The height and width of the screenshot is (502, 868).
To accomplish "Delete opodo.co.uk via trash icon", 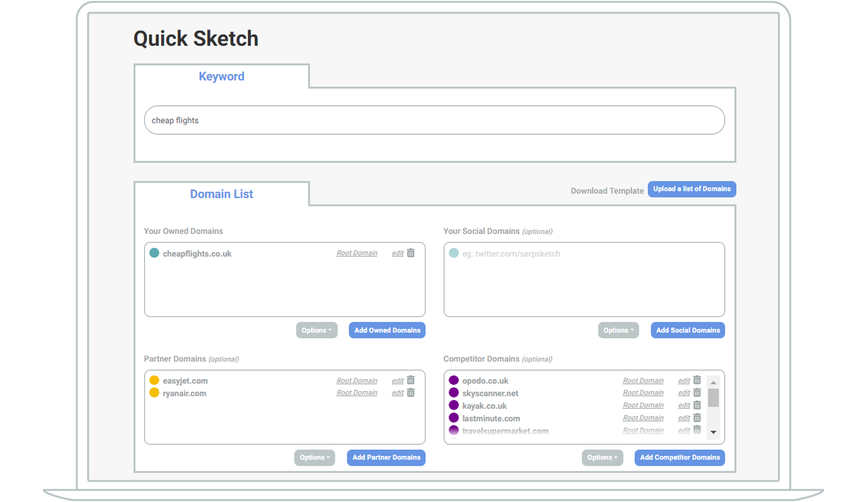I will tap(697, 380).
